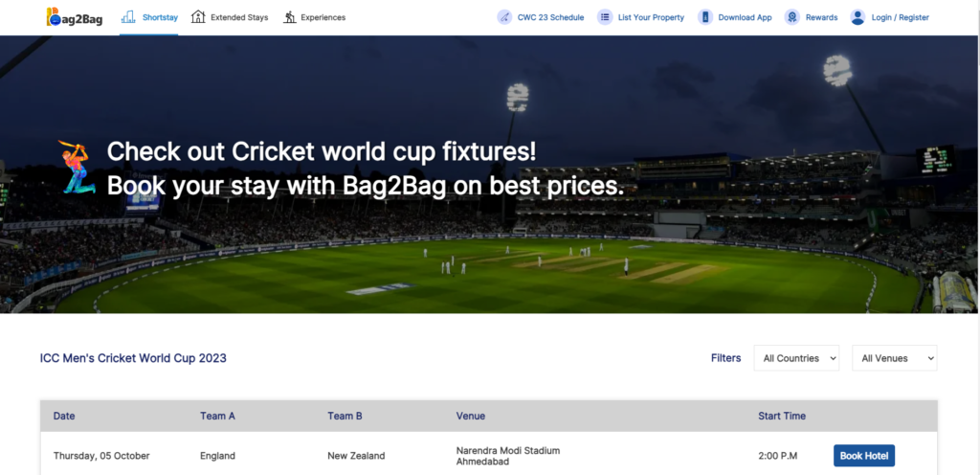Click the Login user avatar icon

[x=857, y=17]
